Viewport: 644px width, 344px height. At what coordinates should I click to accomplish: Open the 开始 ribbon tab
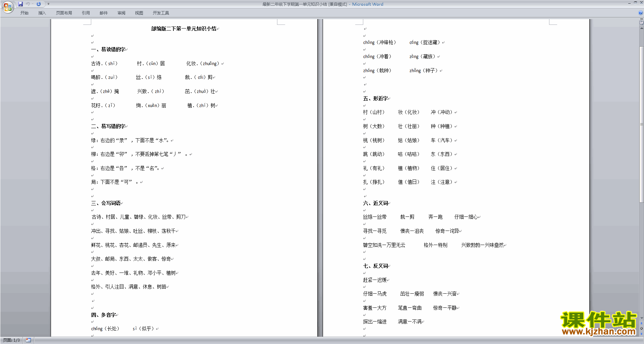point(24,13)
